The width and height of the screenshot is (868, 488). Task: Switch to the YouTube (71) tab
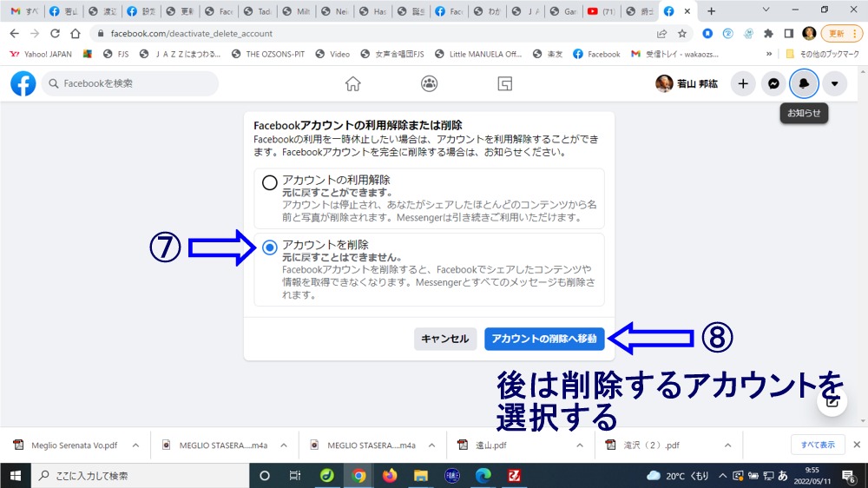click(602, 11)
